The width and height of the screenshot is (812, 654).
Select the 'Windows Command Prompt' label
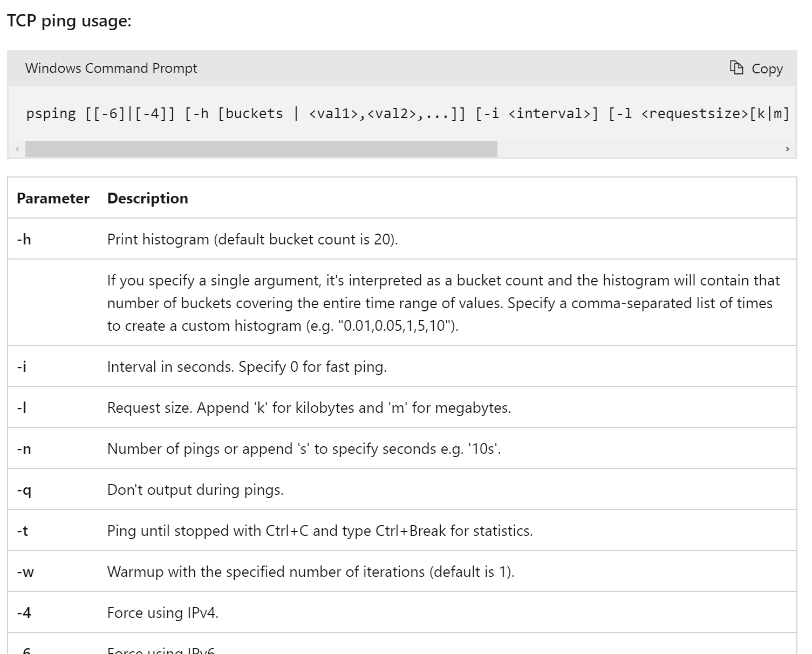[111, 69]
